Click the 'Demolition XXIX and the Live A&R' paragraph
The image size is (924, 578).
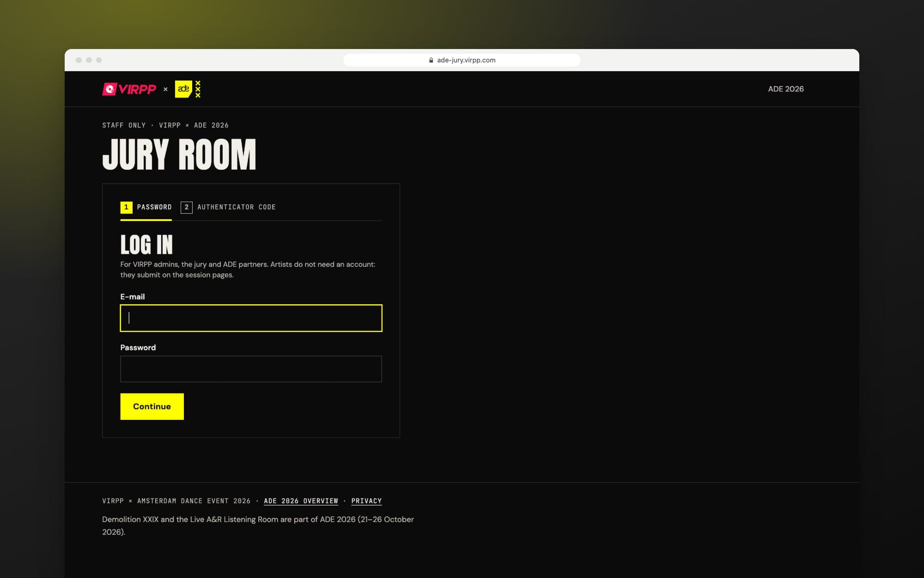258,525
